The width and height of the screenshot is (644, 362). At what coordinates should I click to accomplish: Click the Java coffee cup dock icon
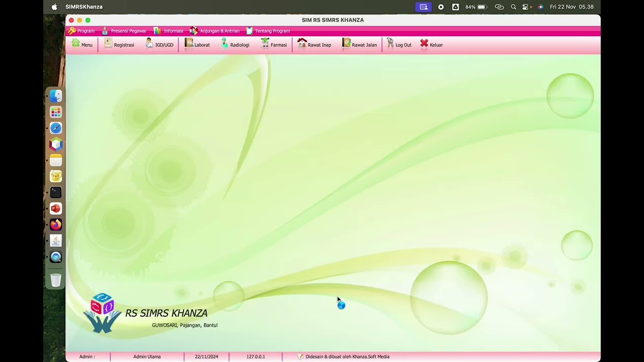(56, 241)
